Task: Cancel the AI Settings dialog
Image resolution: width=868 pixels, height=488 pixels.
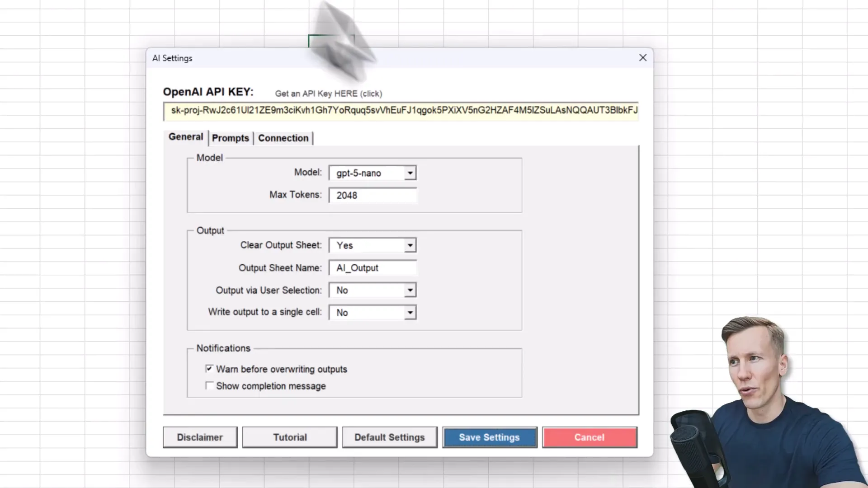Action: [x=589, y=437]
